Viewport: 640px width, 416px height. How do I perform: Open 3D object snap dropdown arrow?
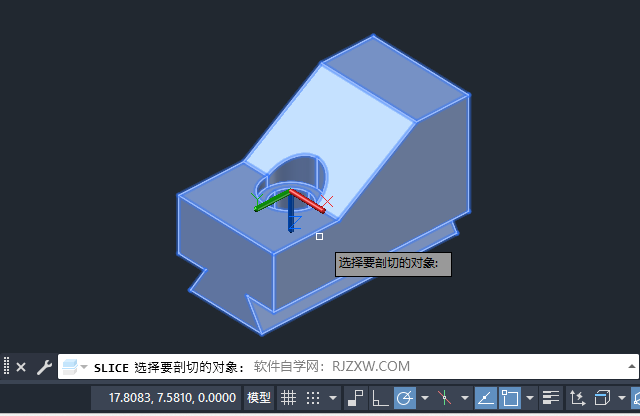[x=622, y=398]
